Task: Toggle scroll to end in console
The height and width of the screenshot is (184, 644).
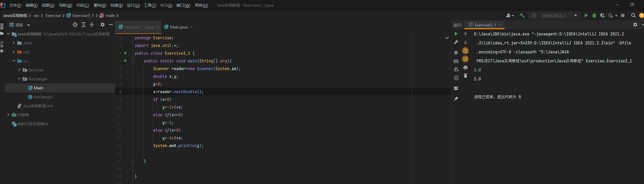Action: (465, 59)
